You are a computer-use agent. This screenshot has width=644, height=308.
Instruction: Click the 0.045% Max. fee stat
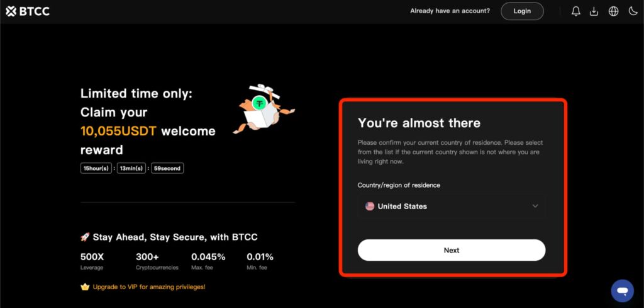point(208,261)
